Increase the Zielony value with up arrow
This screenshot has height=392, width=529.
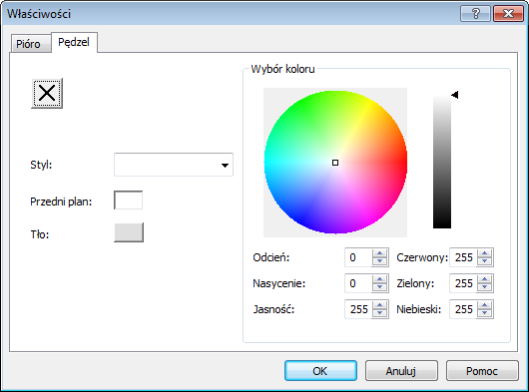coord(485,279)
